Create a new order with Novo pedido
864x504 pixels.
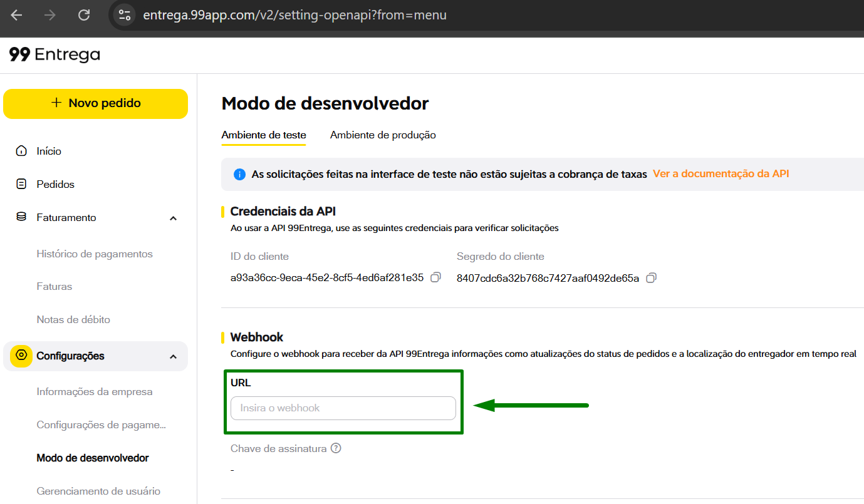[x=95, y=103]
